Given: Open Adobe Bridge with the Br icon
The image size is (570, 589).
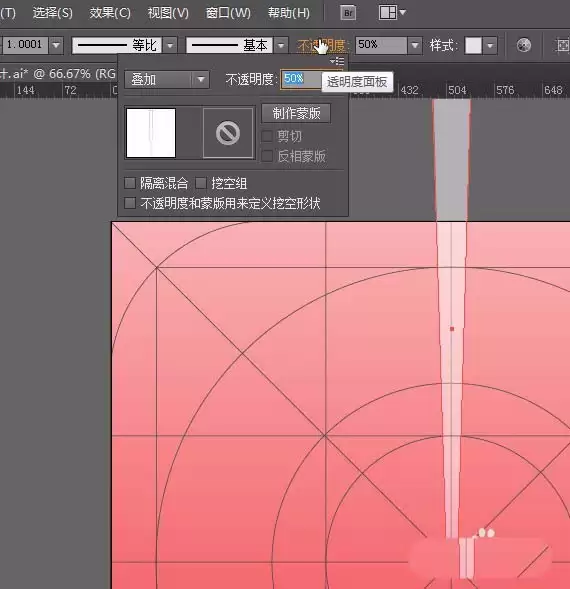Looking at the screenshot, I should (x=348, y=13).
